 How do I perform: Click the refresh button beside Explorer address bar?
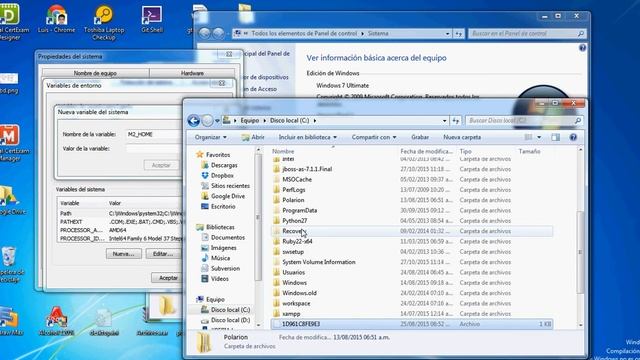click(x=456, y=120)
